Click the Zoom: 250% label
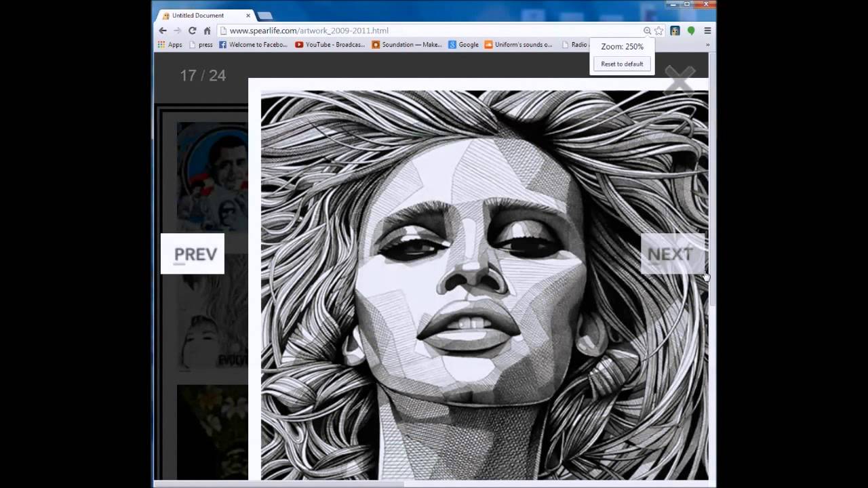868x488 pixels. (x=622, y=47)
